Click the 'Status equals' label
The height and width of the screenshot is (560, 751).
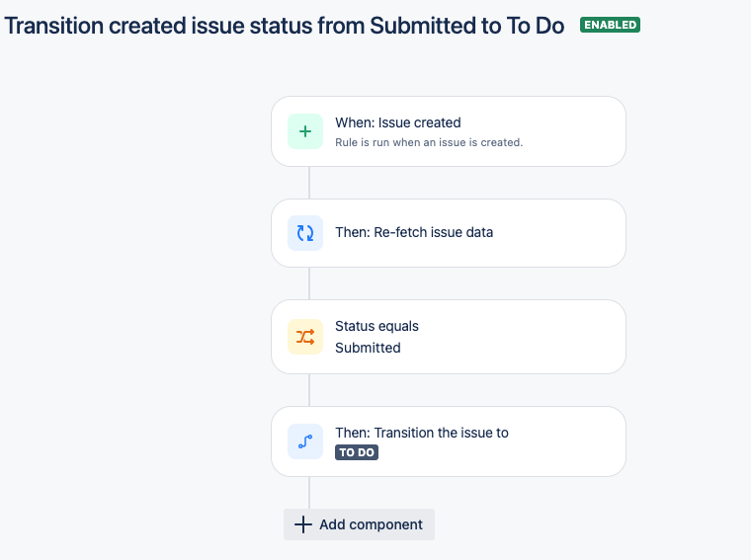(376, 326)
